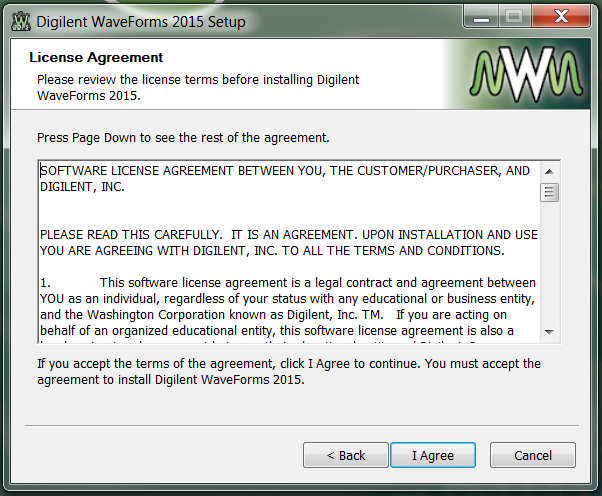Click the scrollbar track below the thumb
The width and height of the screenshot is (602, 496).
click(x=549, y=262)
